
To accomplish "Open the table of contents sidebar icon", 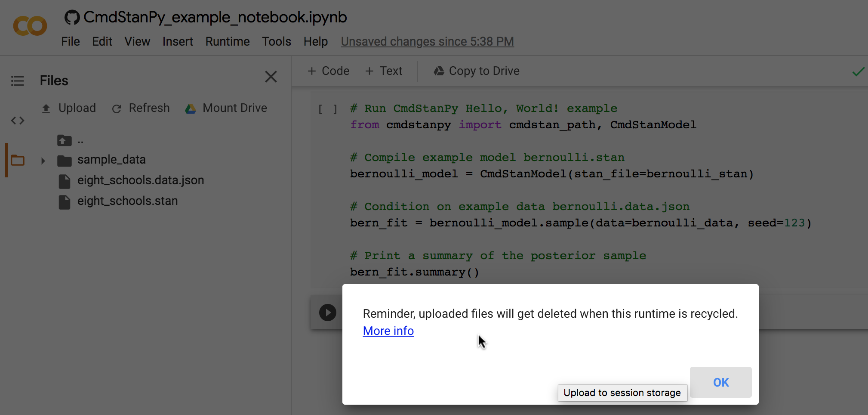I will [x=17, y=81].
